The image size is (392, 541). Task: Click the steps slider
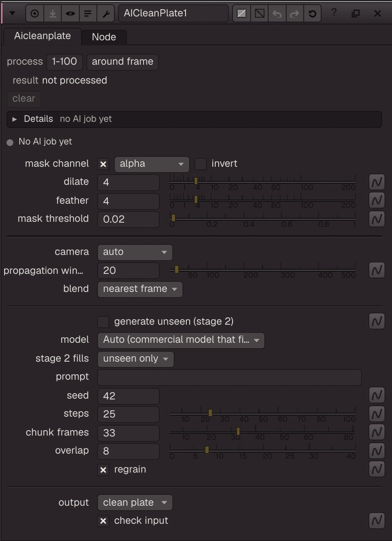262,414
